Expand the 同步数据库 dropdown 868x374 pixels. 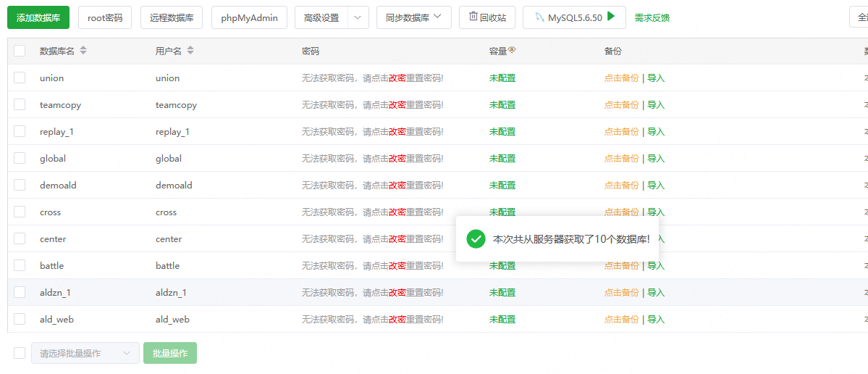(x=414, y=17)
